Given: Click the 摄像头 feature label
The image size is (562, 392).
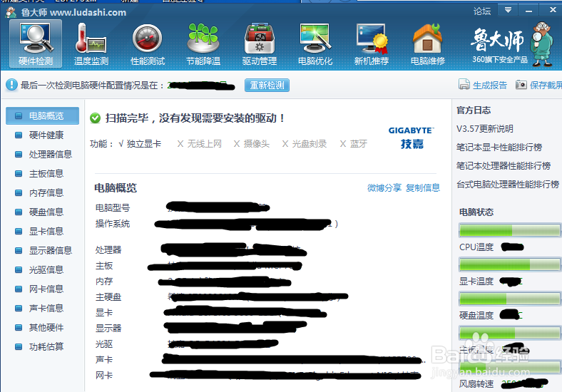Looking at the screenshot, I should point(256,144).
